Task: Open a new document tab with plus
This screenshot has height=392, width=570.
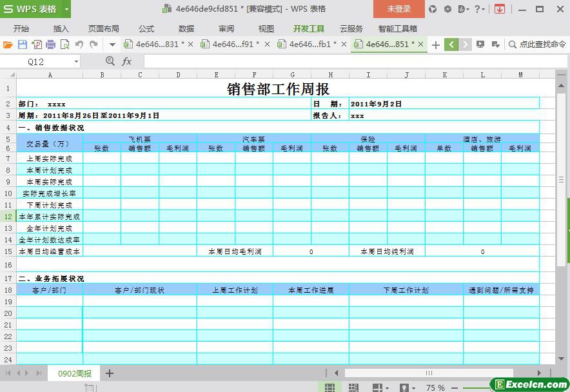Action: [436, 44]
